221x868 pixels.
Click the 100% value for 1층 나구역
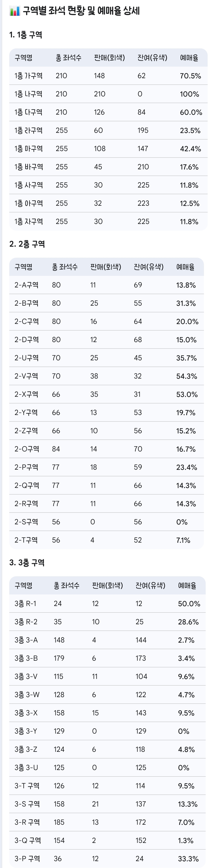pyautogui.click(x=189, y=94)
